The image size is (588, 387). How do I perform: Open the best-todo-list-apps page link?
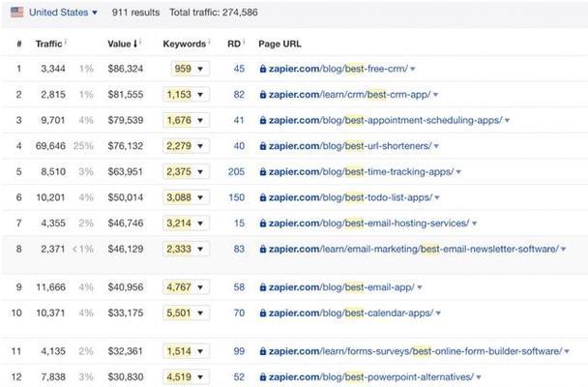click(351, 197)
